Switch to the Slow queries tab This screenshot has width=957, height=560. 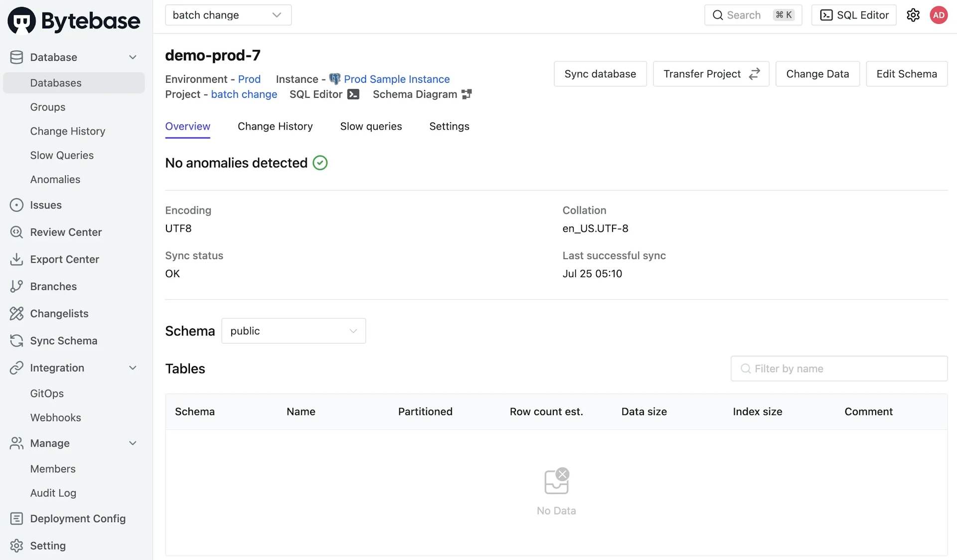[x=371, y=126]
